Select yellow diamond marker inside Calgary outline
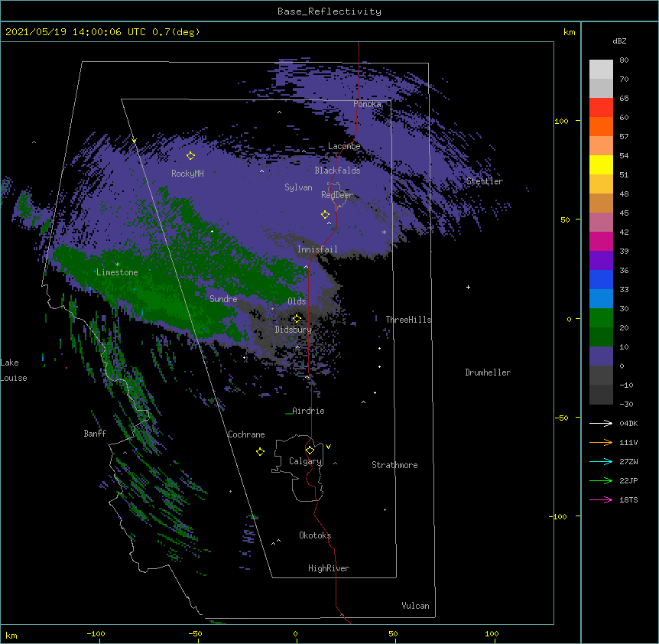The height and width of the screenshot is (644, 659). click(310, 450)
